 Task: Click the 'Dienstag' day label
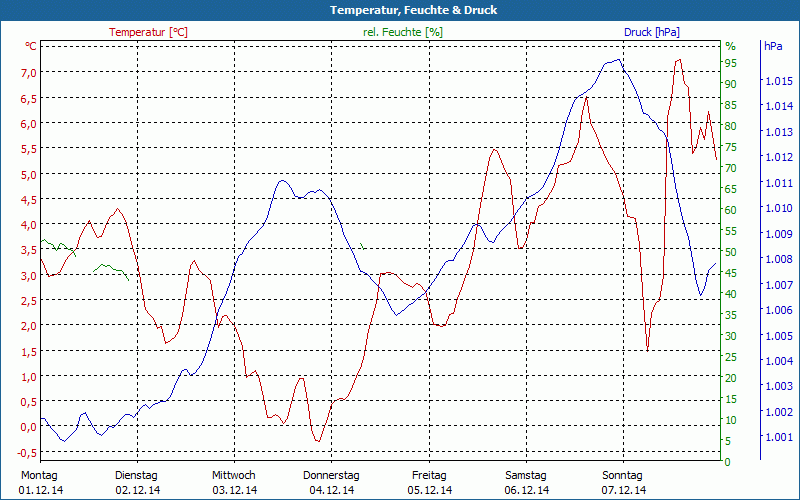click(x=136, y=476)
